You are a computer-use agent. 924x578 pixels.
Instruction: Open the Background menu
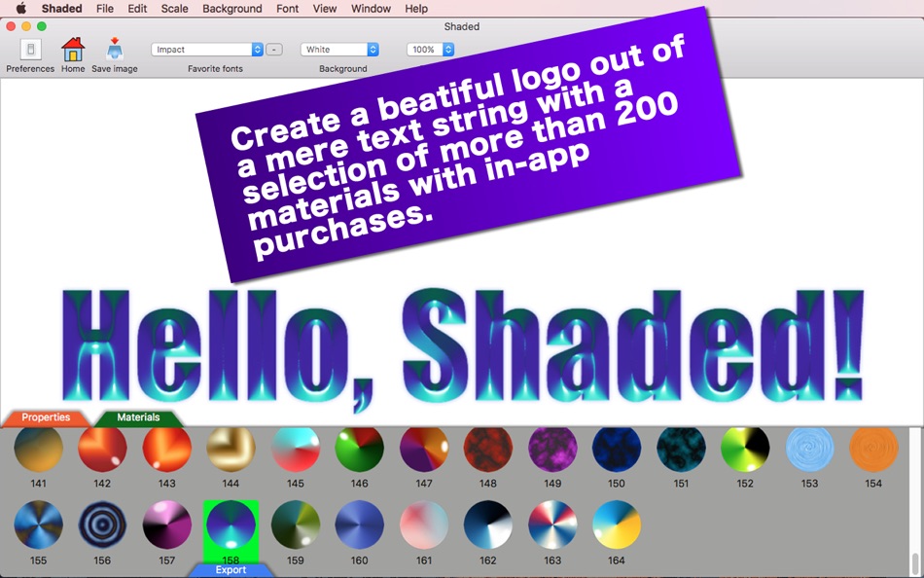pos(232,8)
